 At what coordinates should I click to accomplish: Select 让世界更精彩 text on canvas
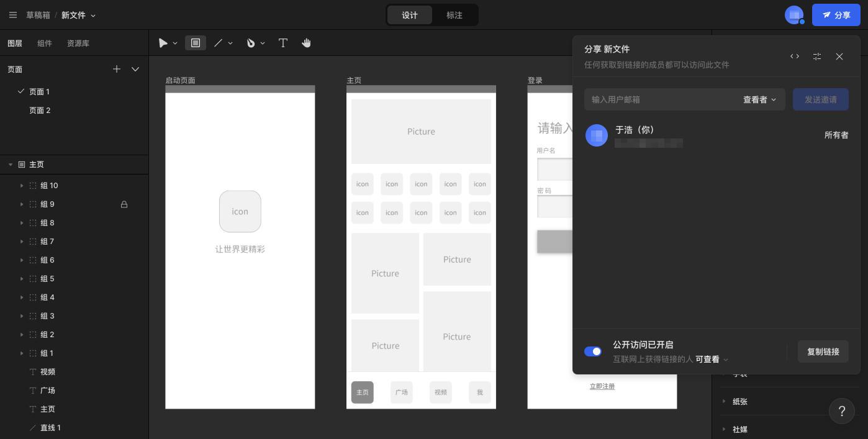[240, 249]
